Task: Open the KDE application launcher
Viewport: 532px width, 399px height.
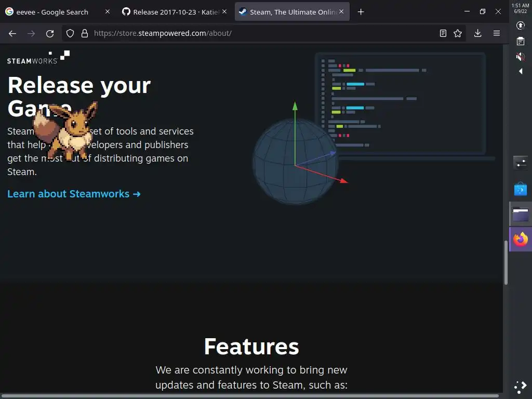Action: coord(521,387)
